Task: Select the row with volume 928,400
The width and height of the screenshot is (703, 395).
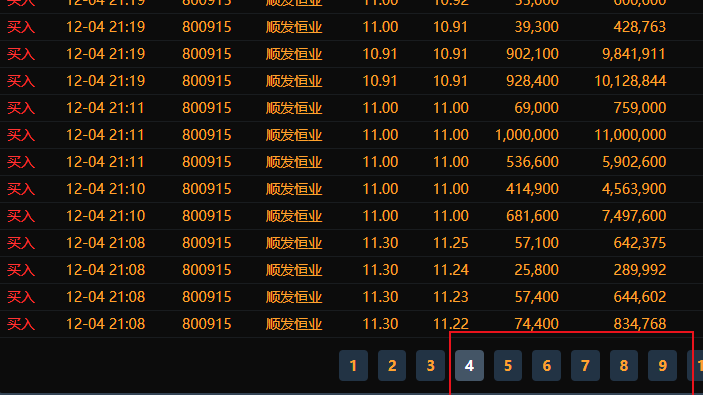Action: (352, 81)
